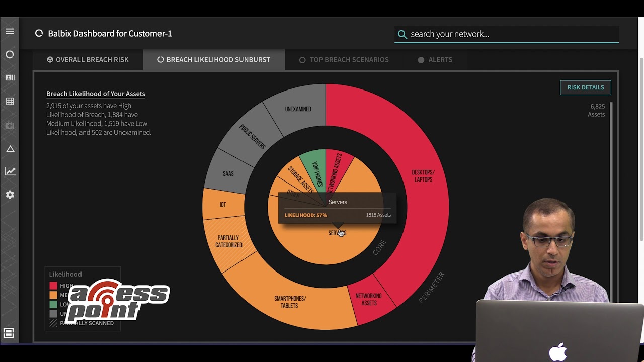Select the Unexamined gray segment
This screenshot has width=644, height=362.
coord(298,109)
